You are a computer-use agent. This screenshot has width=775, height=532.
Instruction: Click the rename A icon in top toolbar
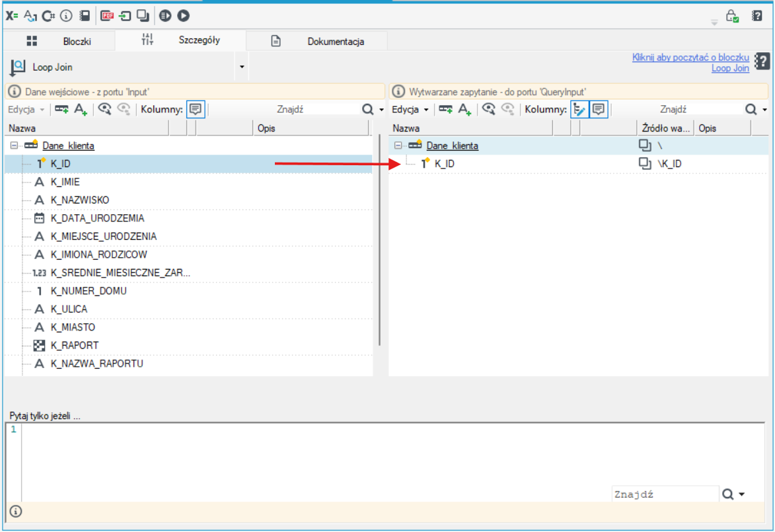[30, 16]
